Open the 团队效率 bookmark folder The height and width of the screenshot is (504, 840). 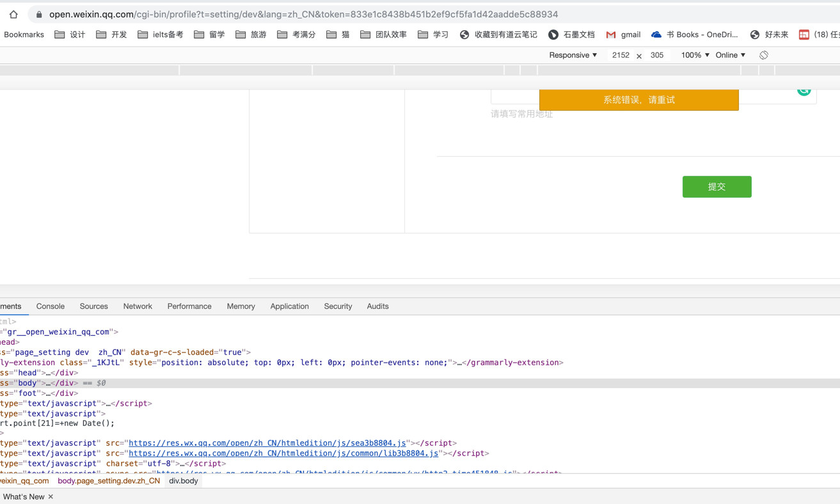(383, 35)
